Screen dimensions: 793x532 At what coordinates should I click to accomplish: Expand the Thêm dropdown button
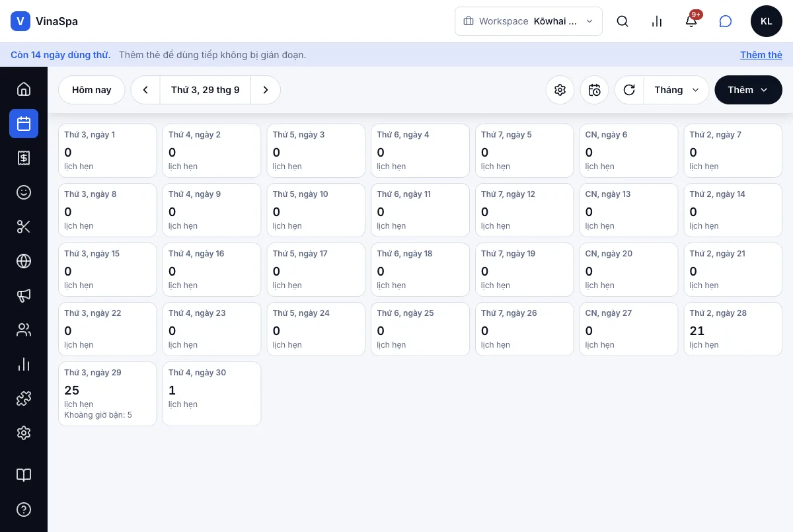[749, 90]
